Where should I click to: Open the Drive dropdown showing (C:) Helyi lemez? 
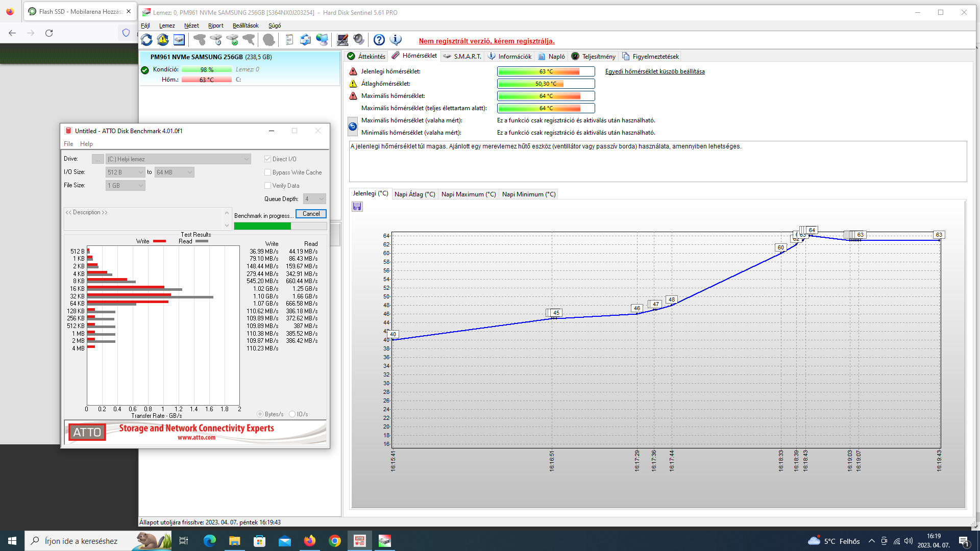178,159
